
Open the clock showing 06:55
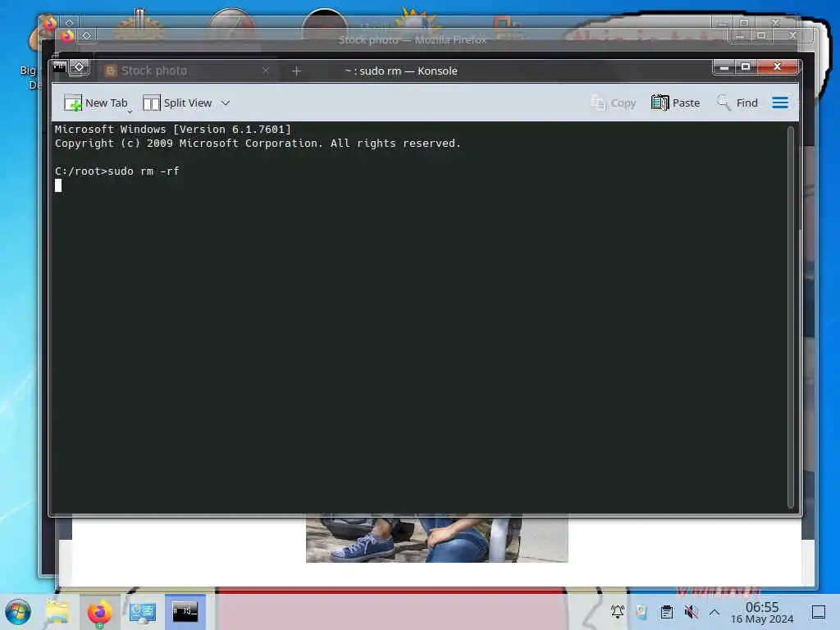point(762,612)
